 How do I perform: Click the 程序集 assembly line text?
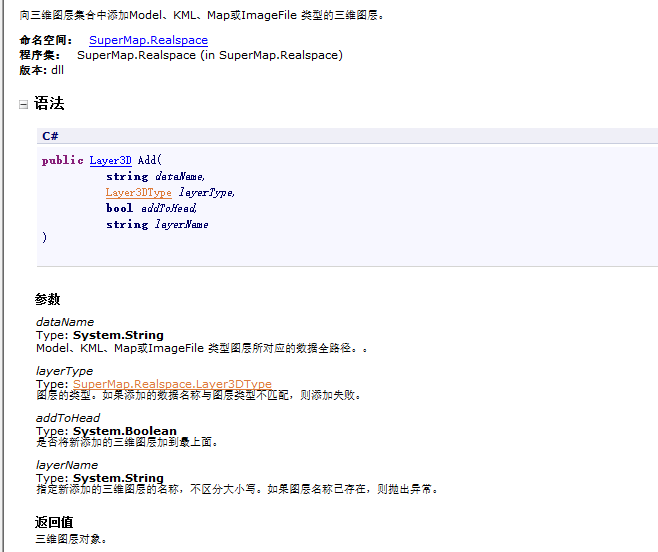tap(181, 55)
